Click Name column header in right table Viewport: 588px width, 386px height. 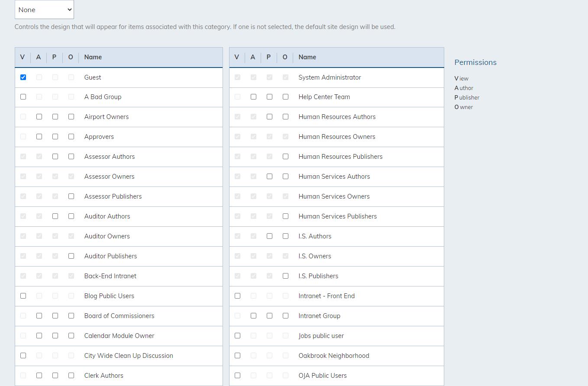click(307, 57)
